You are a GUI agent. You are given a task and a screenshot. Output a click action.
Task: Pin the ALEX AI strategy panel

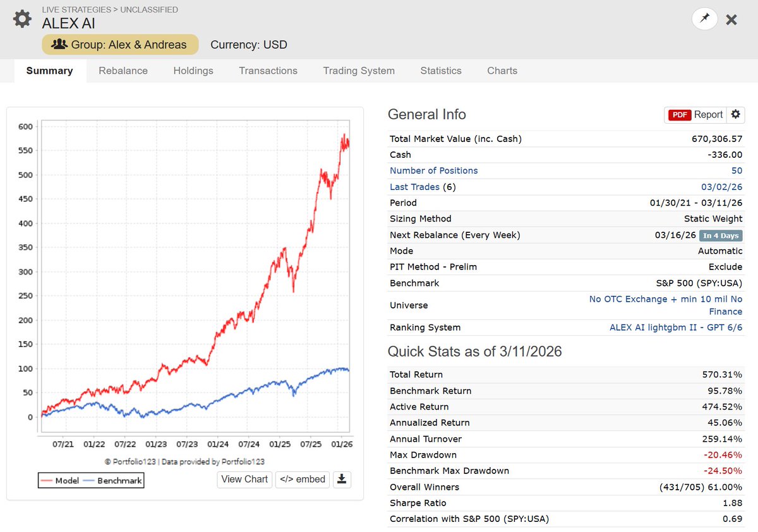(x=705, y=19)
